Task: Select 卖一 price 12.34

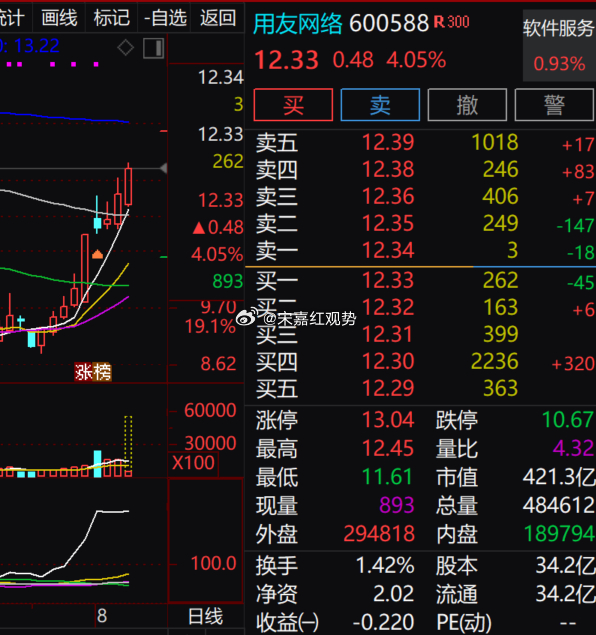Action: [x=388, y=250]
